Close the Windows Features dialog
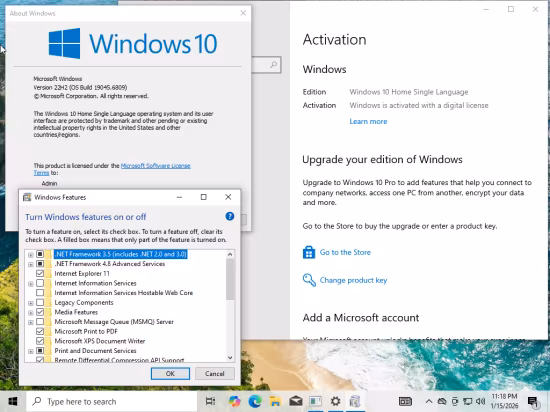 (228, 197)
